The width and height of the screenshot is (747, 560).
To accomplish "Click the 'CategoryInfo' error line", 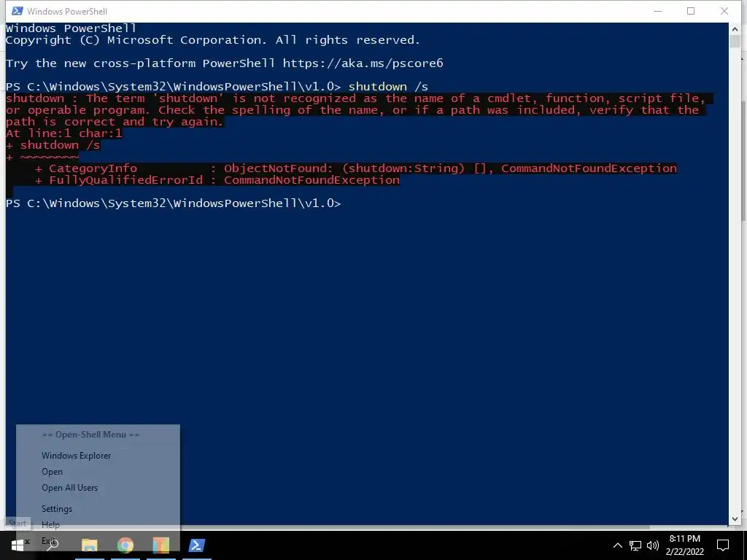I will tap(355, 168).
